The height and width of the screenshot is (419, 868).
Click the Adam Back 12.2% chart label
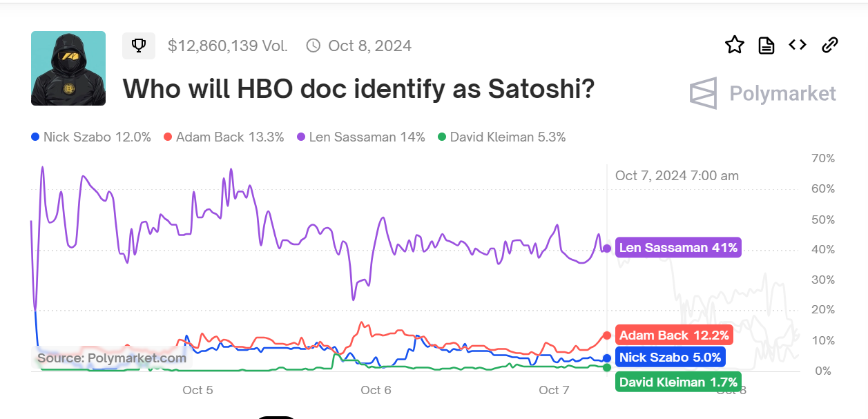[674, 335]
